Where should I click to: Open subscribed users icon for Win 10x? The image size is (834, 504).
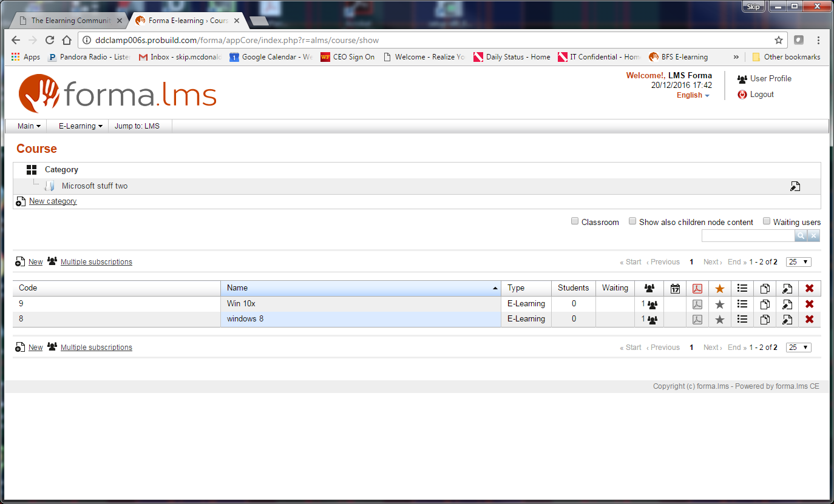(652, 304)
